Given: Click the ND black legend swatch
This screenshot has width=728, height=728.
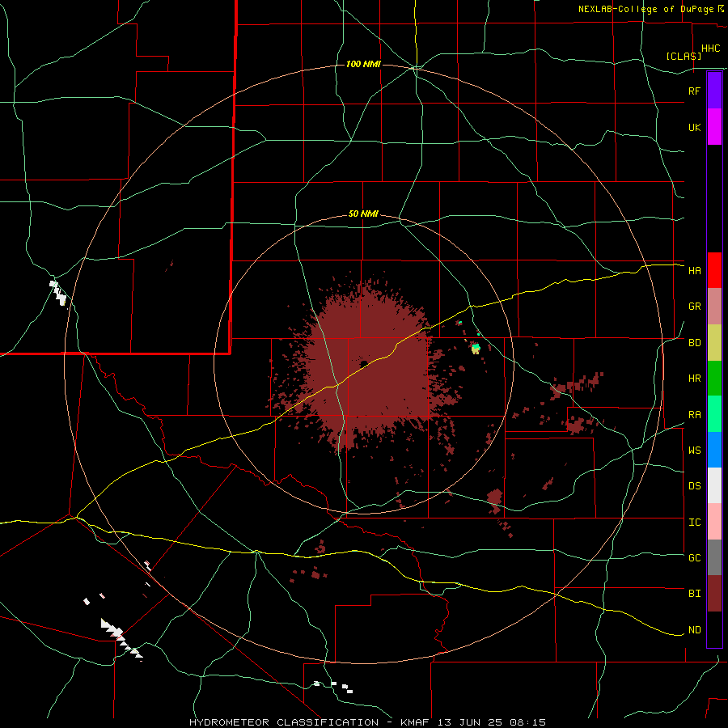Looking at the screenshot, I should coord(714,629).
